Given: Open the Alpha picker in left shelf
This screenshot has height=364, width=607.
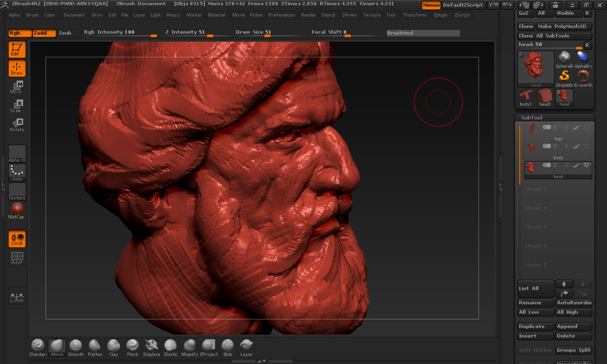Looking at the screenshot, I should 17,154.
